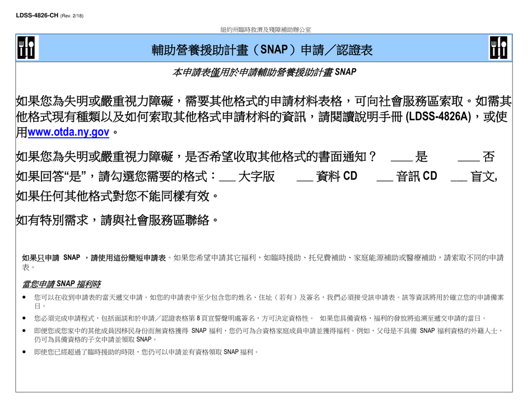The height and width of the screenshot is (410, 532).
Task: Click the right SNAP fork and knife icon
Action: (x=498, y=50)
